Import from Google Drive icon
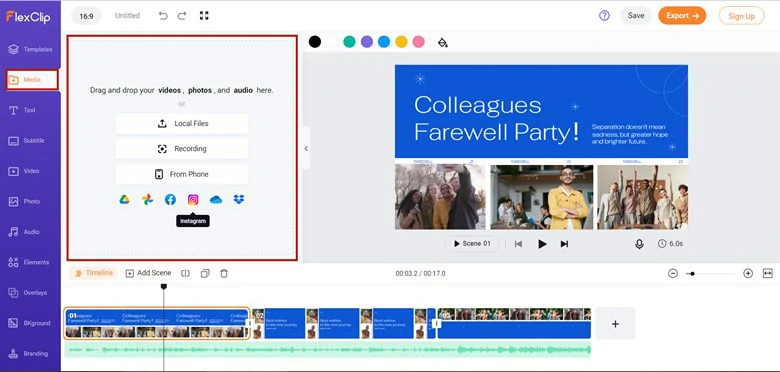 [x=124, y=199]
